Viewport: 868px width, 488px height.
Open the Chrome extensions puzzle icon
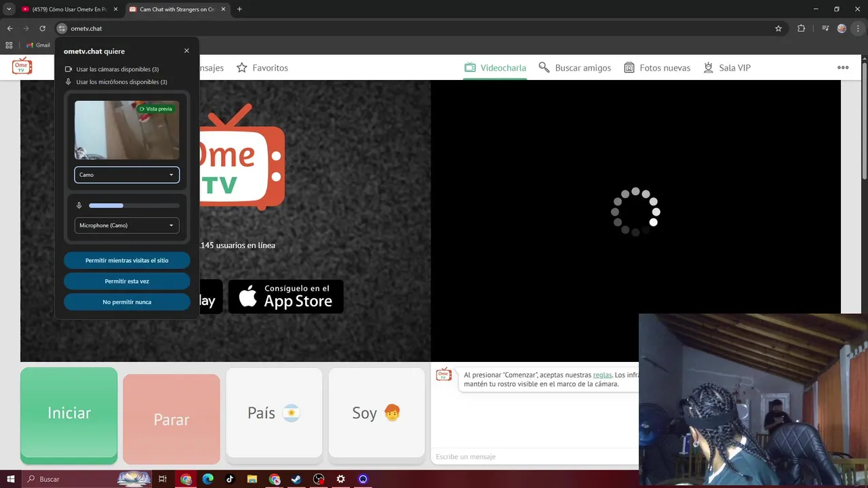(x=801, y=28)
